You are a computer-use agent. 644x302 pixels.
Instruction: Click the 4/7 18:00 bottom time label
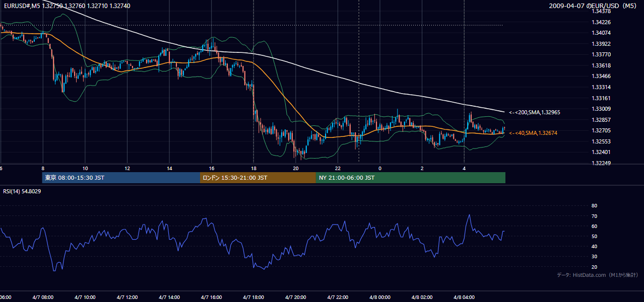(x=253, y=297)
